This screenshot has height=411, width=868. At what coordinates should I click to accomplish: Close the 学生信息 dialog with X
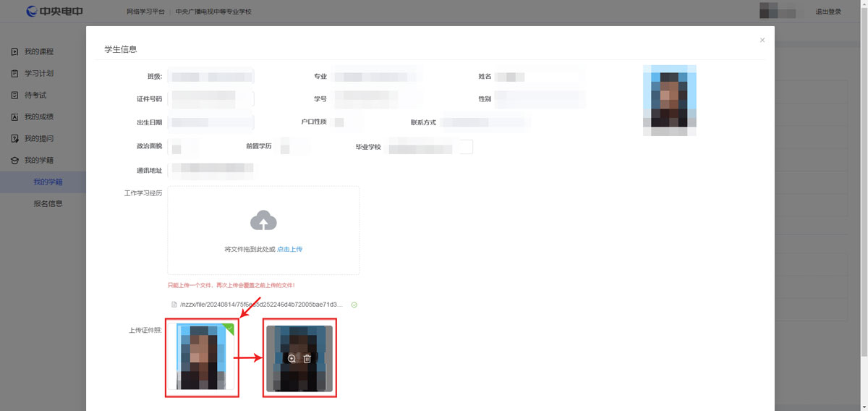click(x=762, y=41)
